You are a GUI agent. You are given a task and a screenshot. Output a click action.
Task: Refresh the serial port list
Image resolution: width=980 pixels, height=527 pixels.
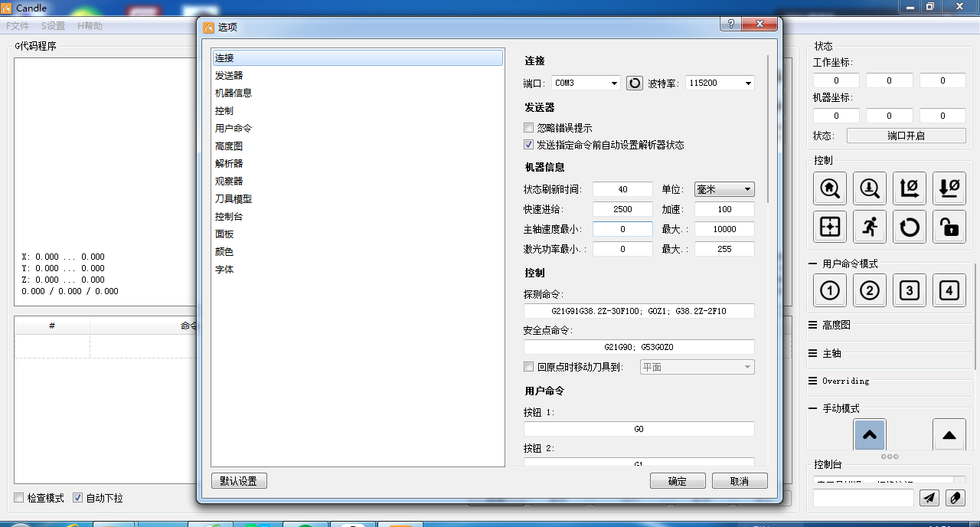(x=635, y=83)
